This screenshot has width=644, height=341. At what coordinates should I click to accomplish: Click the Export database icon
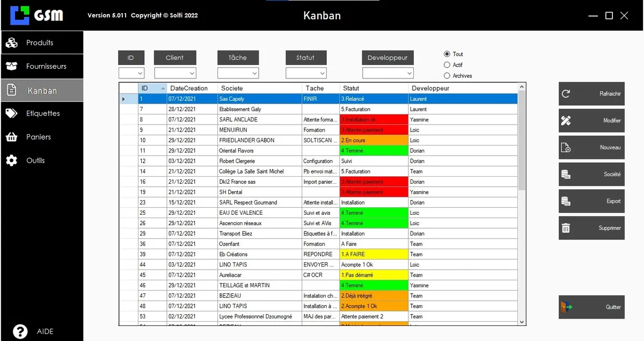point(566,201)
